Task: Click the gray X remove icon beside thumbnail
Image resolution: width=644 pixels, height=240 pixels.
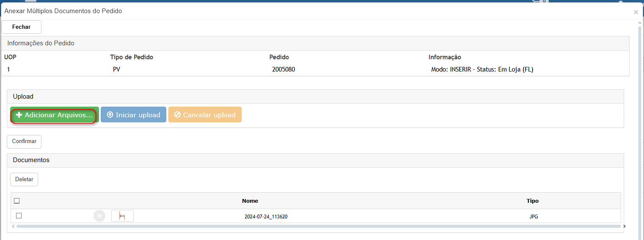Action: pos(99,216)
